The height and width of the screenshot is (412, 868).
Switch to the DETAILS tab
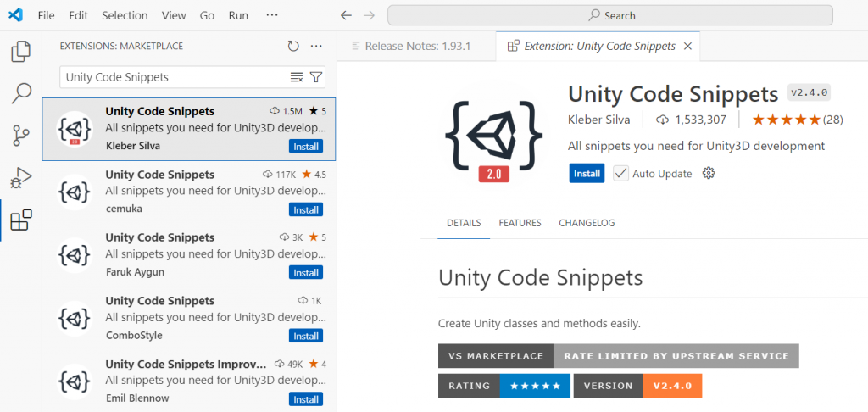[464, 223]
